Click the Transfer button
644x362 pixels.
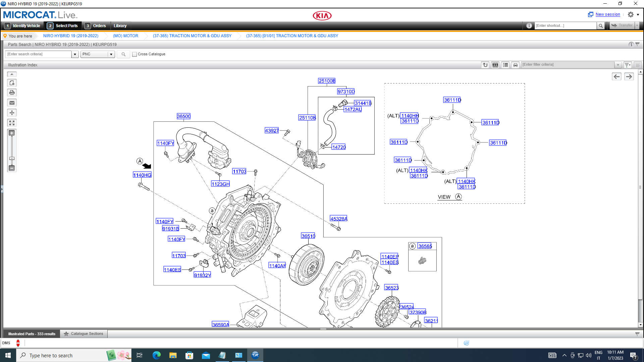tap(622, 25)
